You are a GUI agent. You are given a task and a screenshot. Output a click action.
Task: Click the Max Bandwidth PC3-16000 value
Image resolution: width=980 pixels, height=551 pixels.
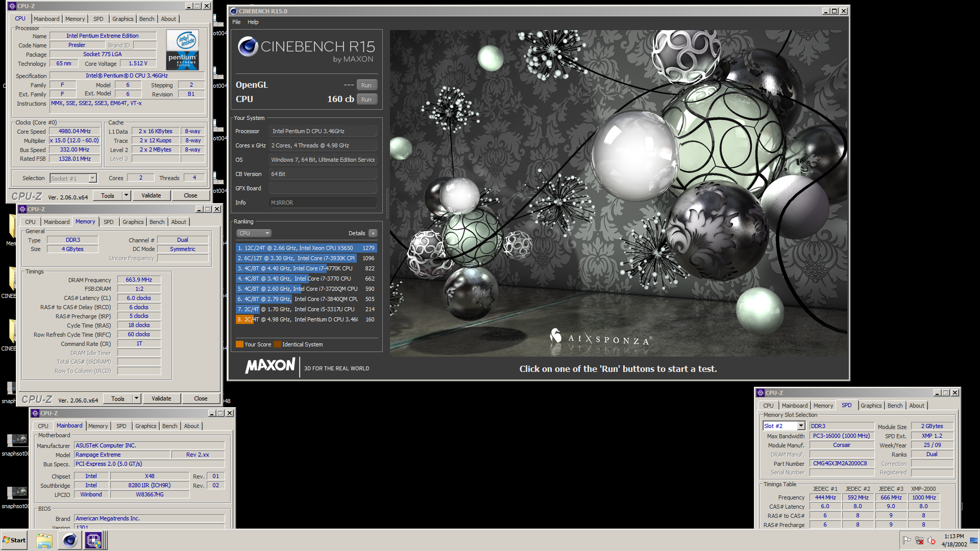click(x=841, y=436)
